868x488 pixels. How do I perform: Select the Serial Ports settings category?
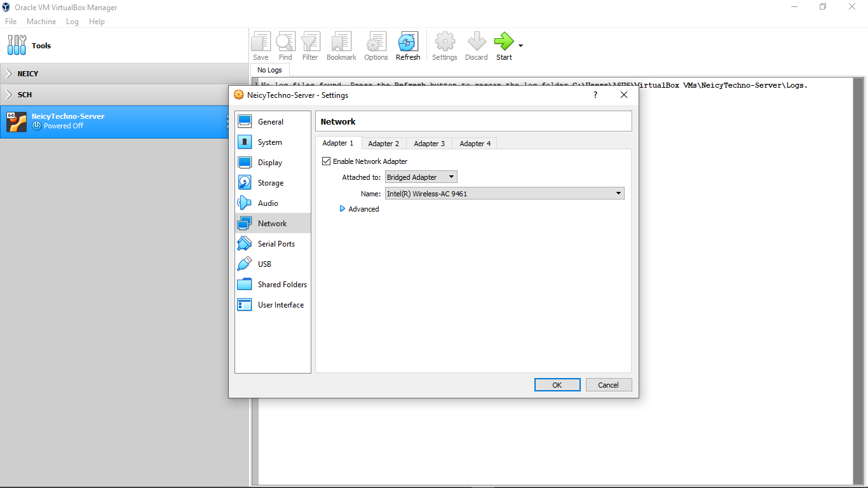pyautogui.click(x=273, y=244)
